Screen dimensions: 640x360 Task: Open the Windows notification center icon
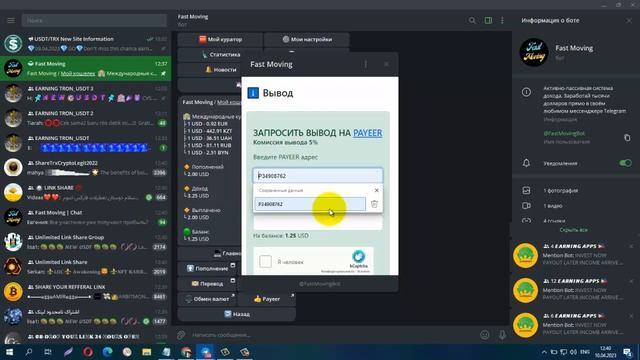click(627, 352)
